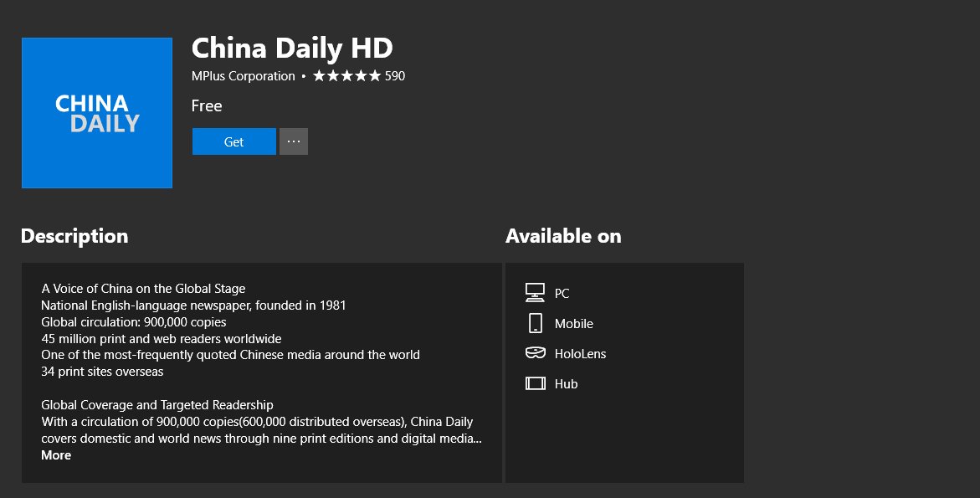Click the blue Get button
Viewport: 980px width, 498px height.
[x=233, y=141]
